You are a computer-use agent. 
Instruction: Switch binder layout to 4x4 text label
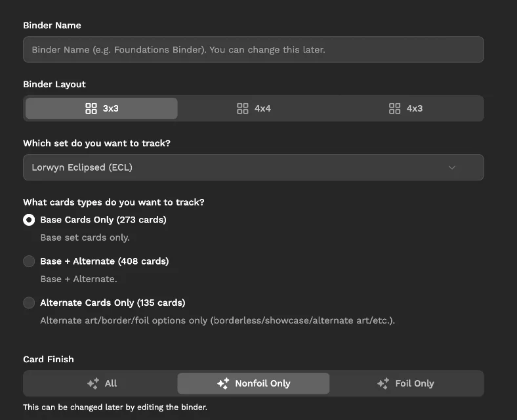click(262, 108)
